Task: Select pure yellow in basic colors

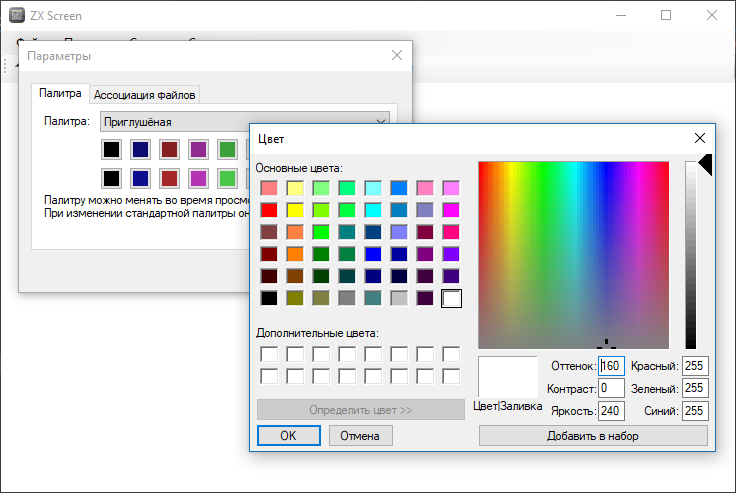Action: 295,210
